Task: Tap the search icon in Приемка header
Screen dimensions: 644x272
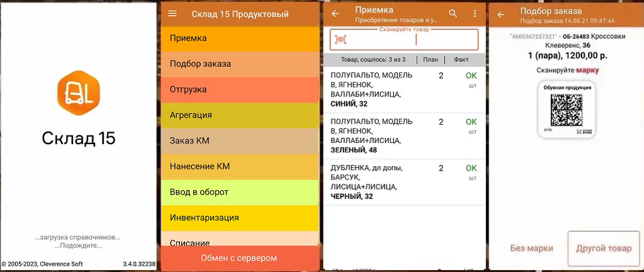Action: pyautogui.click(x=453, y=14)
